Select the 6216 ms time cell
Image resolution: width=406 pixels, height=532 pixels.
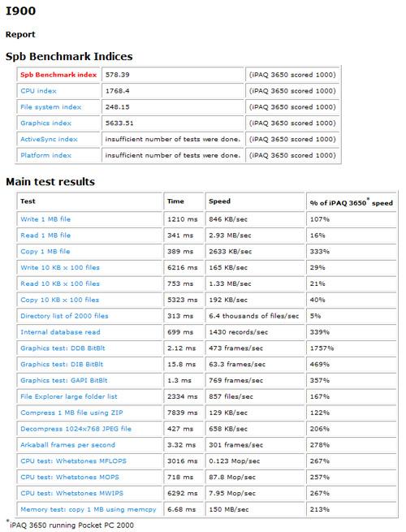click(183, 267)
